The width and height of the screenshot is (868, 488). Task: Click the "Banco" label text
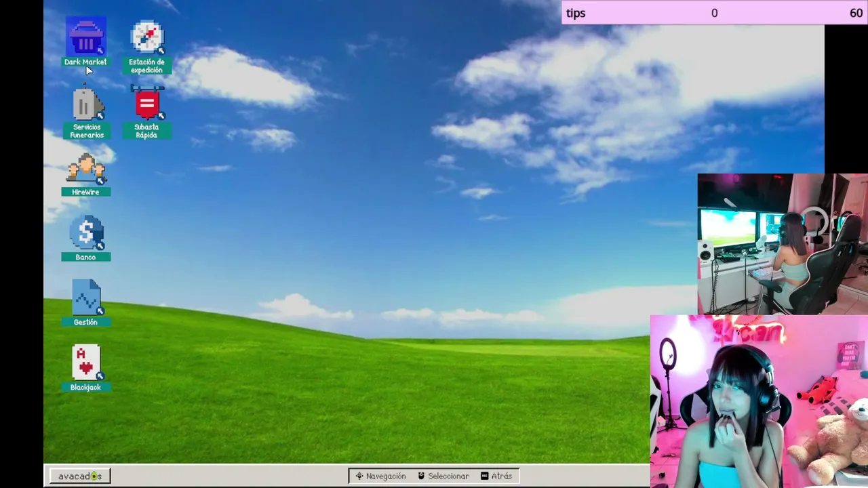85,257
